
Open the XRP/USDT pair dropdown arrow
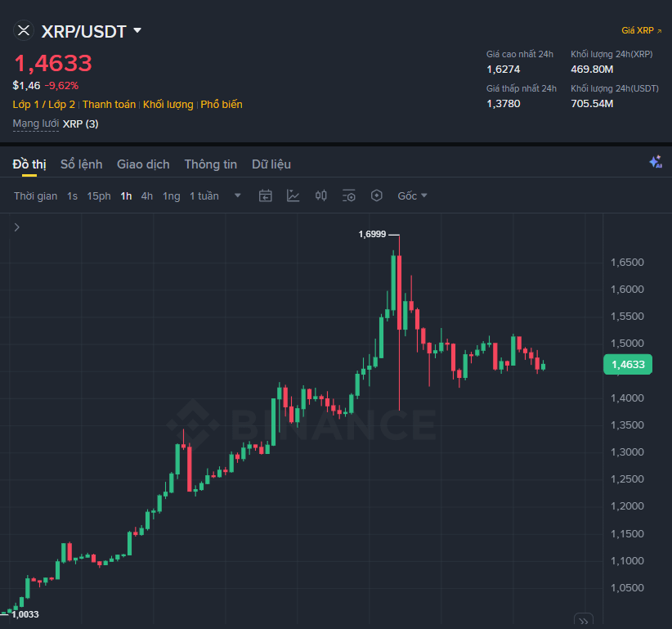coord(137,30)
